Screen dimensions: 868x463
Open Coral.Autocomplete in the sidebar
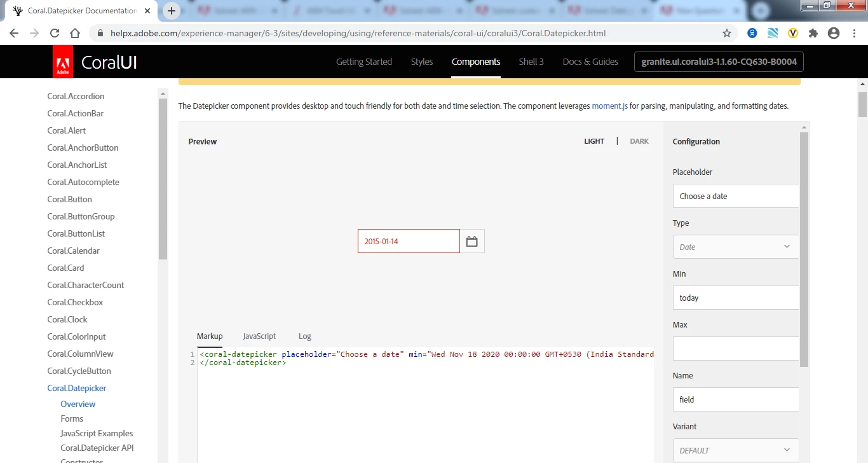point(83,182)
